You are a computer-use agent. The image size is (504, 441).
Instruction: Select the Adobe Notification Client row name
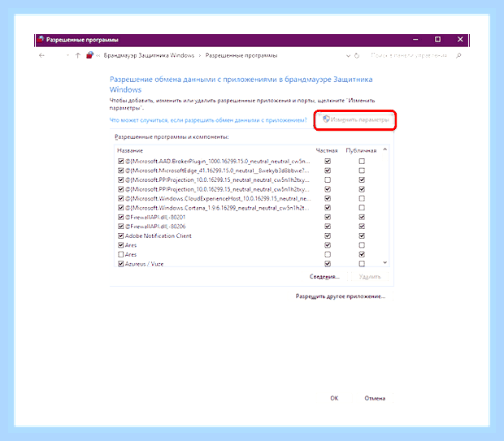(159, 236)
